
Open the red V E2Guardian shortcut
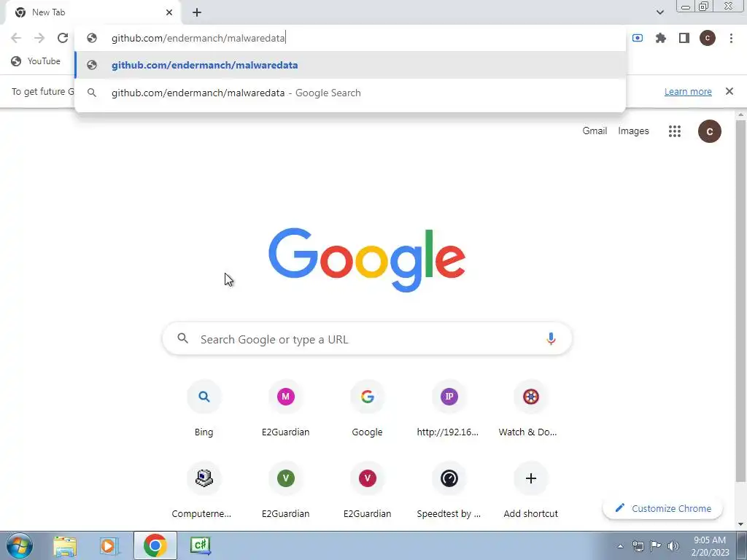[368, 491]
